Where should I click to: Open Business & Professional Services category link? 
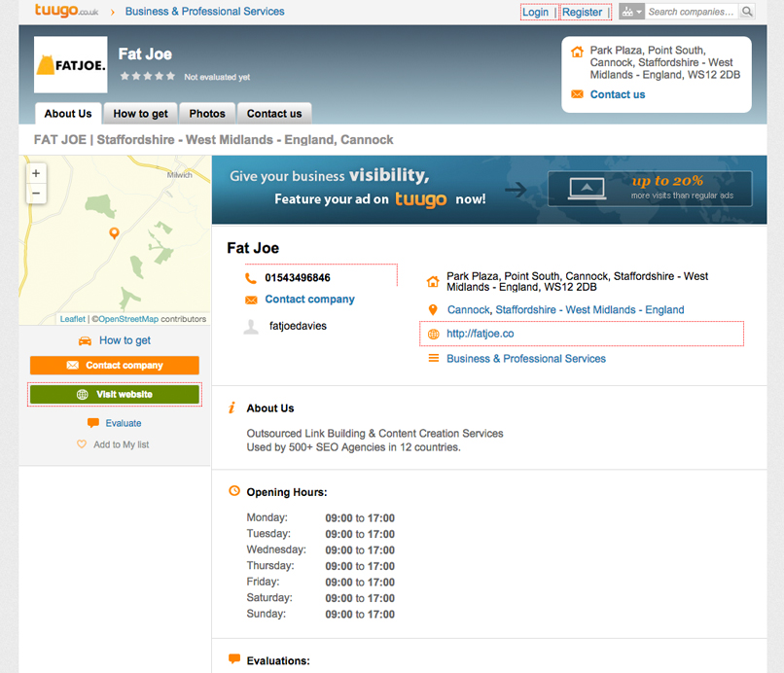click(526, 359)
